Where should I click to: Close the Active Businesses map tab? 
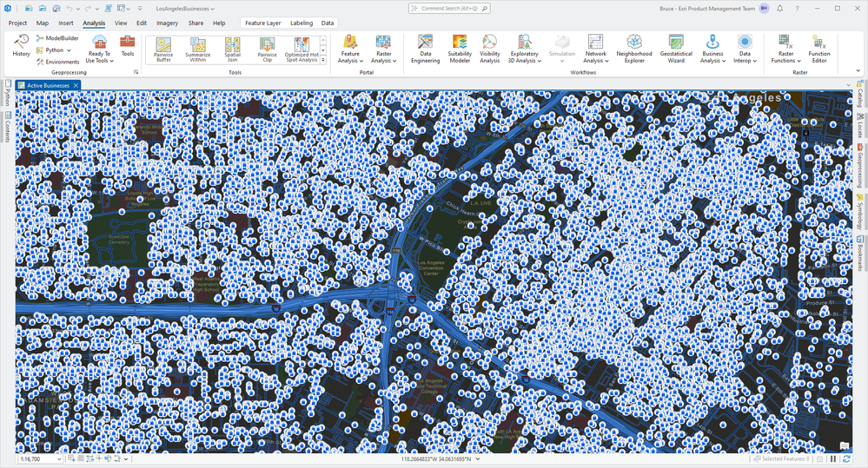(x=76, y=85)
